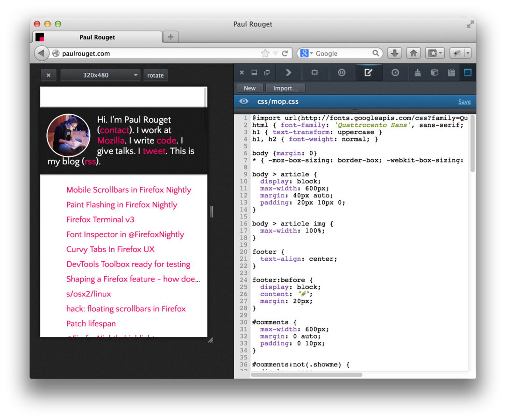Screen dimensions: 506x420
Task: Click Paul Rouget's profile photo
Action: [68, 135]
